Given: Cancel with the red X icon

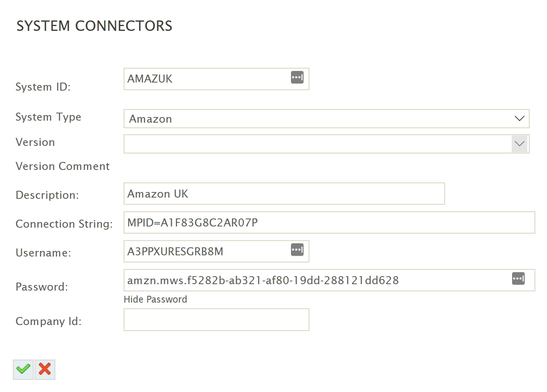Looking at the screenshot, I should (x=45, y=369).
